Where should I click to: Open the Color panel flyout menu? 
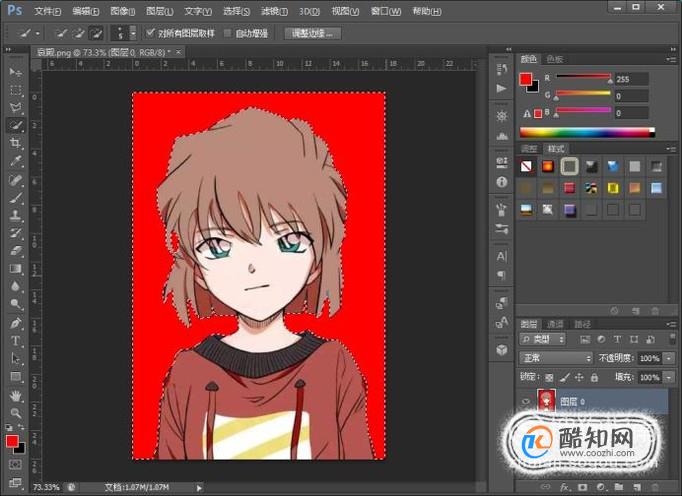(671, 59)
